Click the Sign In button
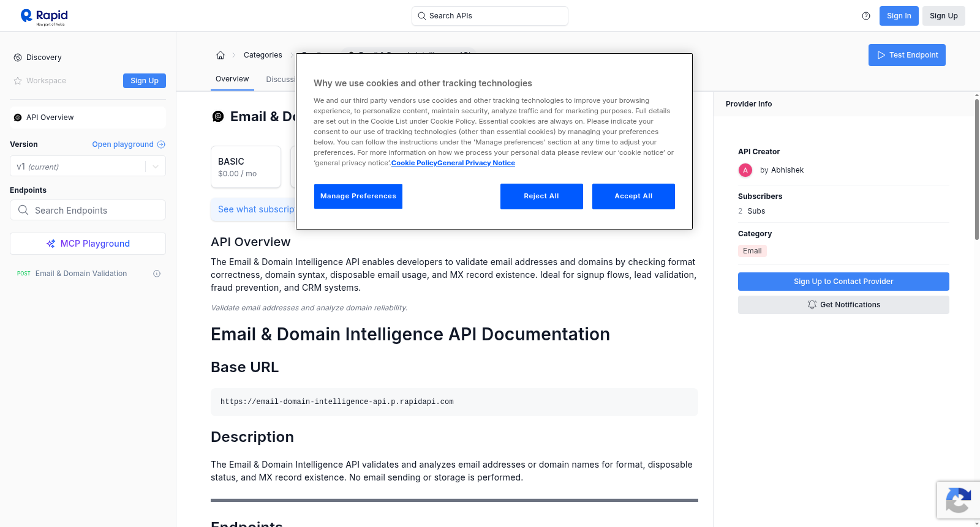This screenshot has width=980, height=527. (899, 16)
